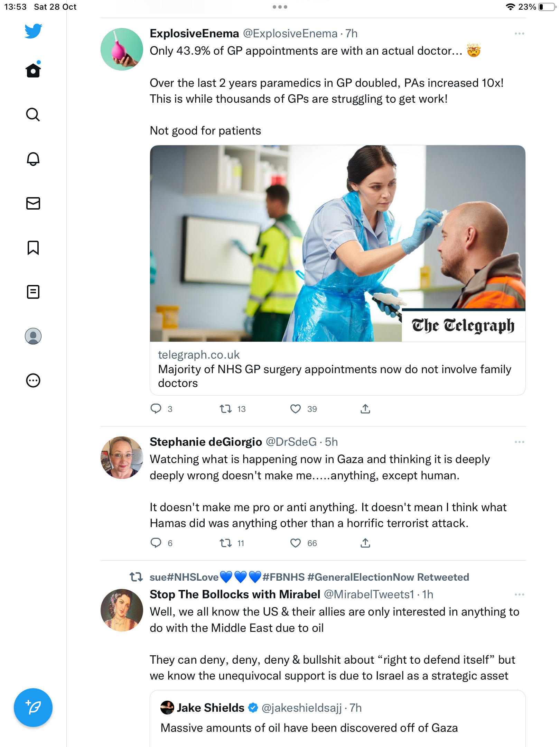Open the telegraph.co.uk article link card
This screenshot has height=747, width=560.
(337, 270)
